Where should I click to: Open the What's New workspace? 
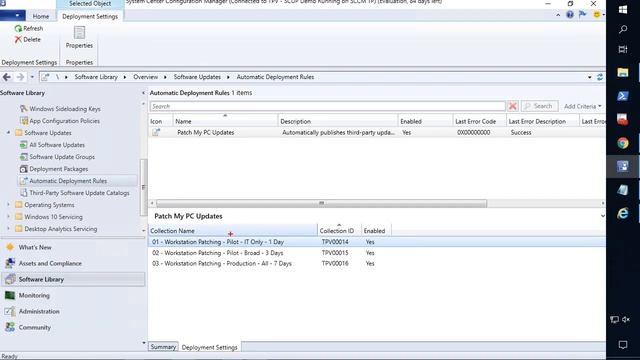click(x=35, y=247)
